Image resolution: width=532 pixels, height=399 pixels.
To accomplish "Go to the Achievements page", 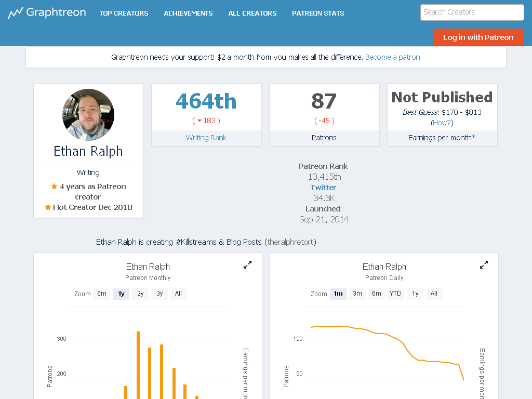I will click(188, 13).
